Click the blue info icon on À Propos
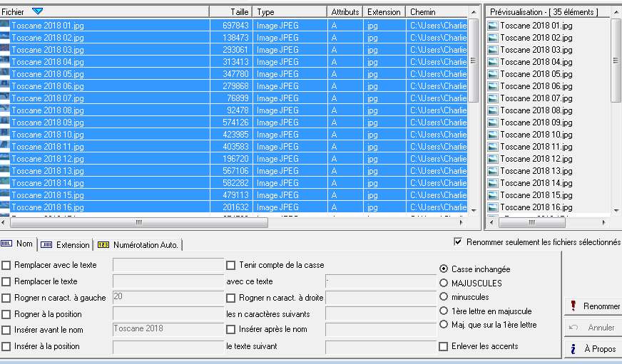 coord(573,349)
